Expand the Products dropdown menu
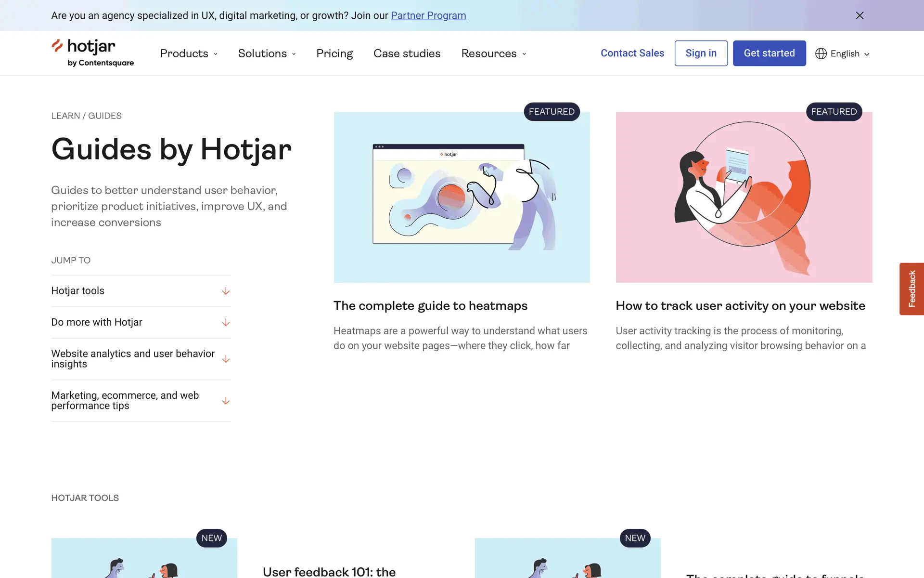Screen dimensions: 924x578 [x=189, y=53]
